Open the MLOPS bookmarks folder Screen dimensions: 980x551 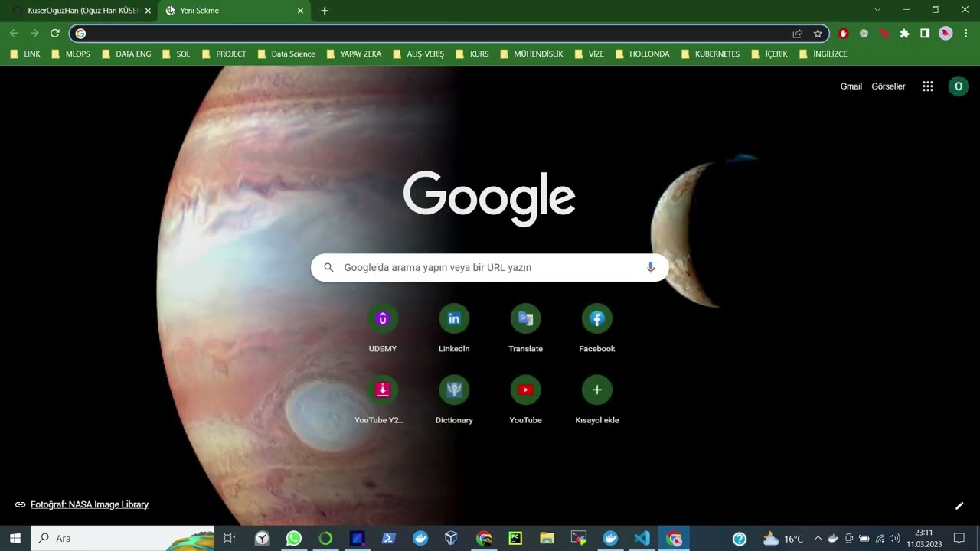pyautogui.click(x=71, y=54)
